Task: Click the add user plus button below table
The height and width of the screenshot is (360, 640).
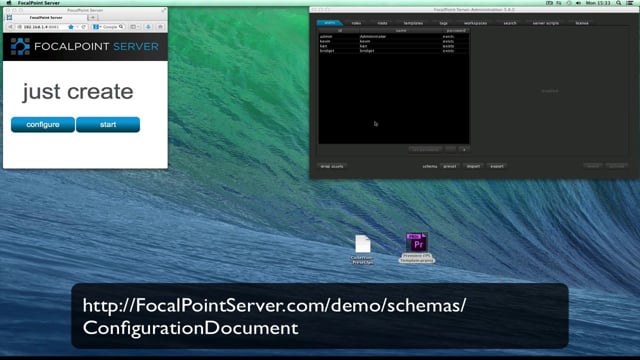Action: [464, 149]
